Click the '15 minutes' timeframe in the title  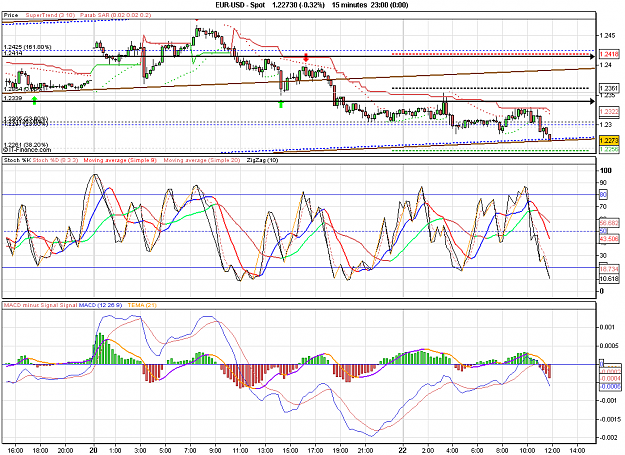[349, 5]
